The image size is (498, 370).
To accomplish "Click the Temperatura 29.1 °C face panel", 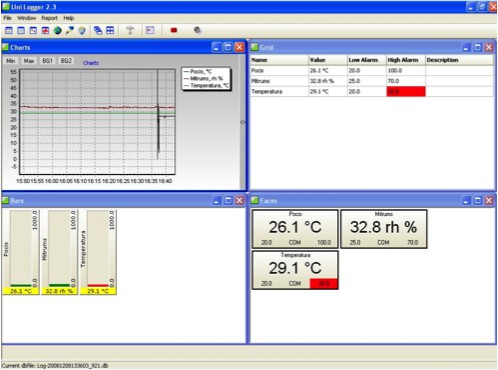I will pyautogui.click(x=295, y=270).
